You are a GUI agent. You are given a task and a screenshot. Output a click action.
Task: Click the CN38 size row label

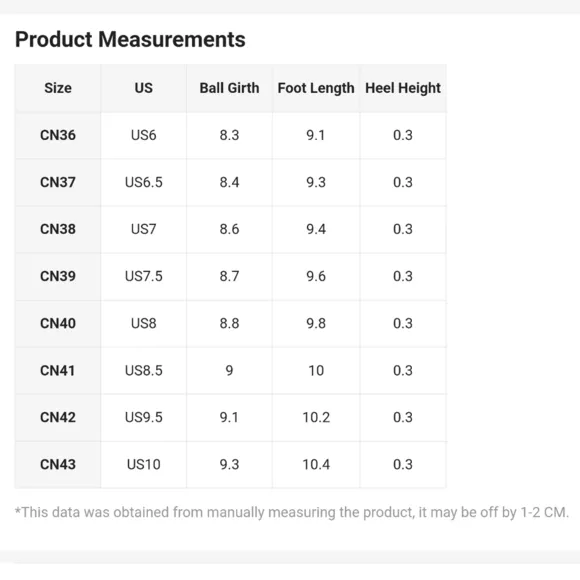click(x=58, y=229)
